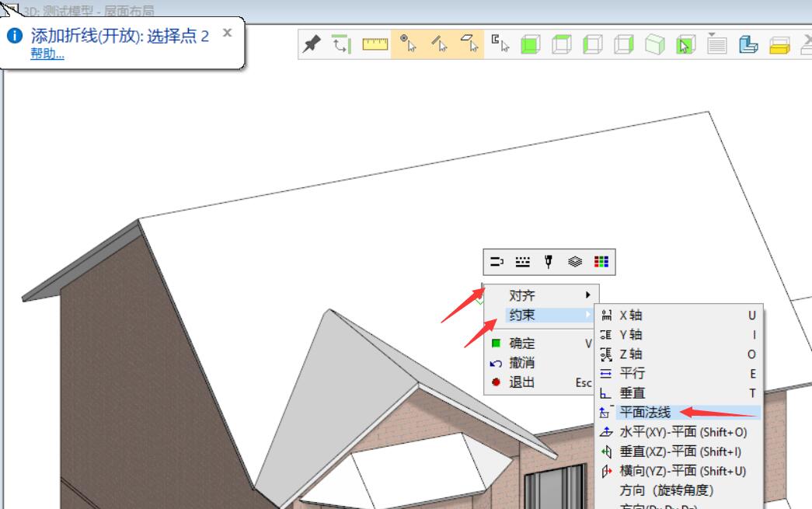Open the RGB color grid icon
The height and width of the screenshot is (509, 812).
(601, 262)
